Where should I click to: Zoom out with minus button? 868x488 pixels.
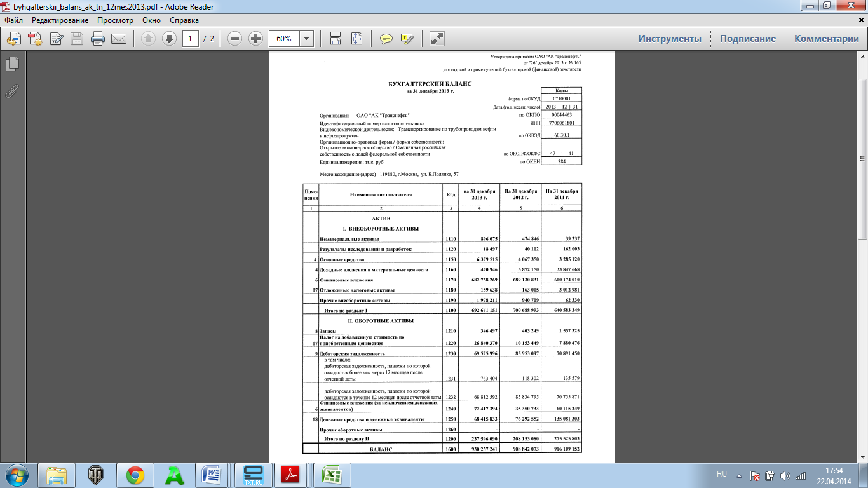click(x=234, y=39)
